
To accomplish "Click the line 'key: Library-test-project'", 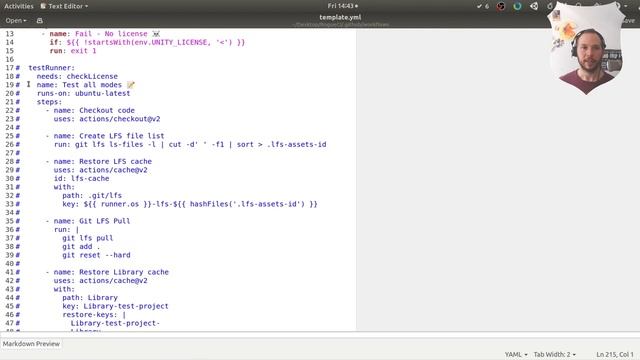I will tap(115, 306).
